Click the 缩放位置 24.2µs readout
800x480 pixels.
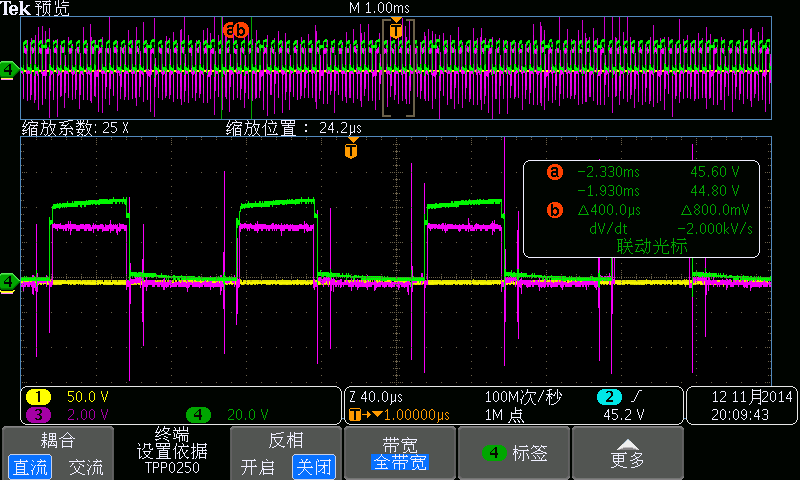pyautogui.click(x=293, y=128)
